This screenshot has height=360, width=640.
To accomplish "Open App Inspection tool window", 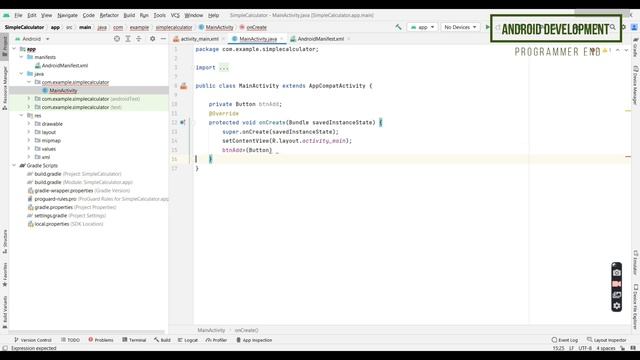I will (x=254, y=340).
